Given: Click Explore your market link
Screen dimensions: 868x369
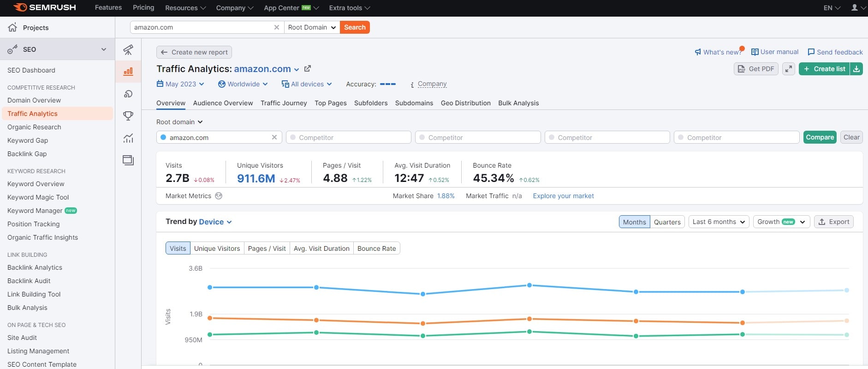Looking at the screenshot, I should [x=563, y=196].
